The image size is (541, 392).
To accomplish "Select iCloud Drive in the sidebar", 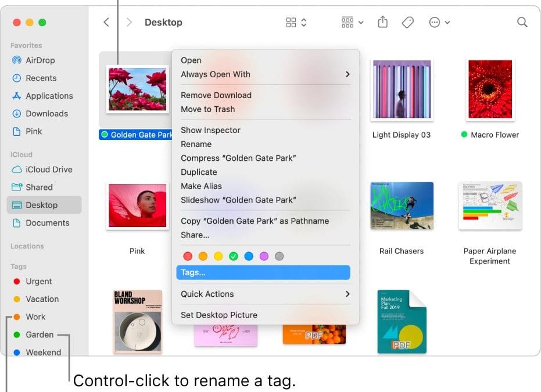I will [49, 170].
